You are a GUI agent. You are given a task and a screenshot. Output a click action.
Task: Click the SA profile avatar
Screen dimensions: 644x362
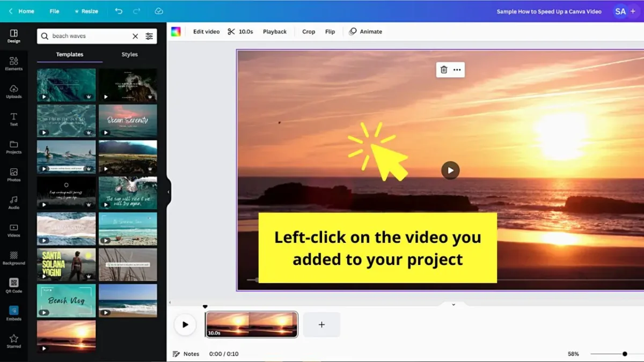click(x=620, y=11)
